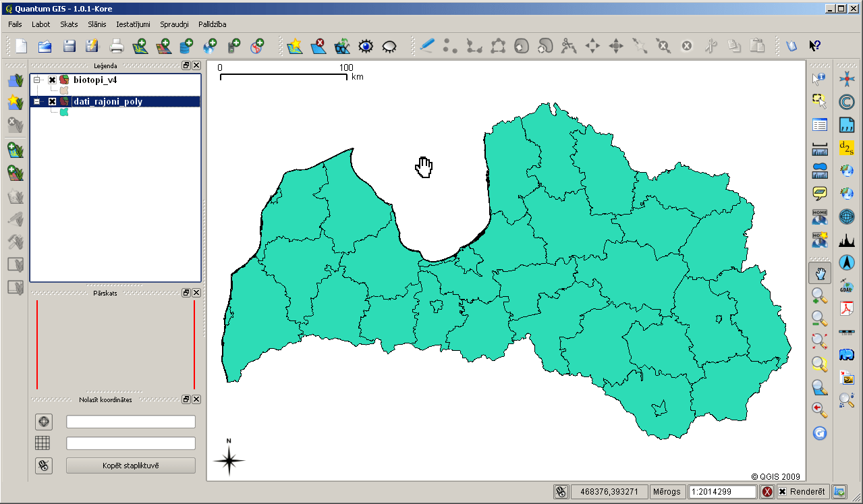The image size is (863, 504).
Task: Click the second coordinate text field
Action: tap(131, 443)
